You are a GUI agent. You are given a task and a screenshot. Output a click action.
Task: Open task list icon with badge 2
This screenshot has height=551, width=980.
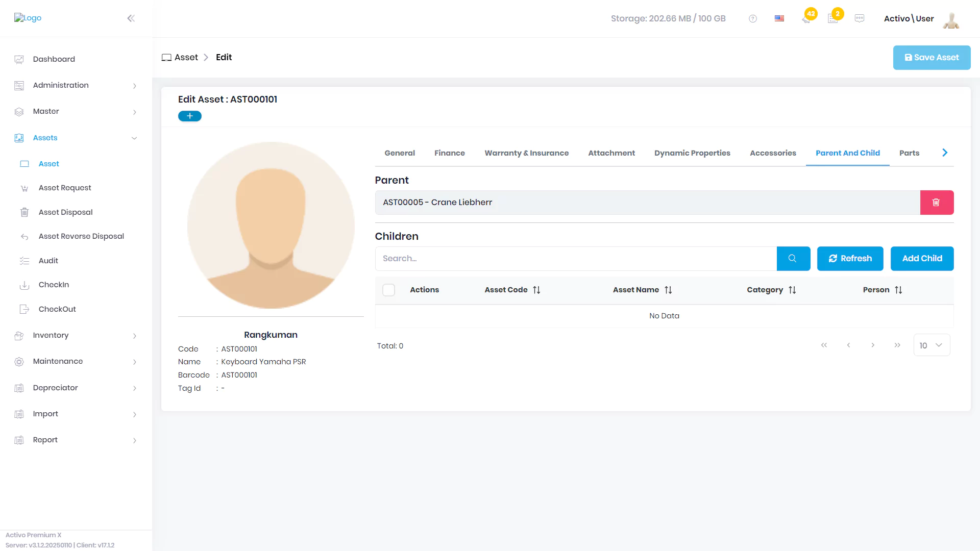832,19
